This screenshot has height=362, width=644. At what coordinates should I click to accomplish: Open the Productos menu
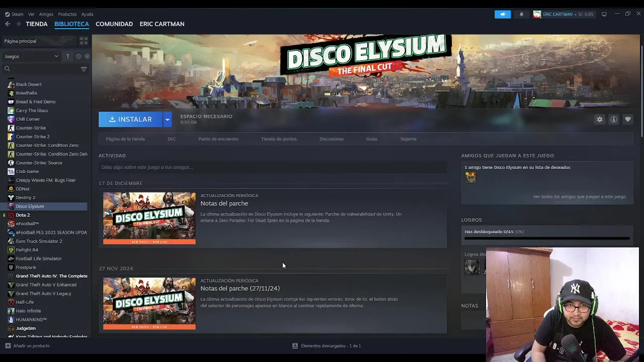67,14
